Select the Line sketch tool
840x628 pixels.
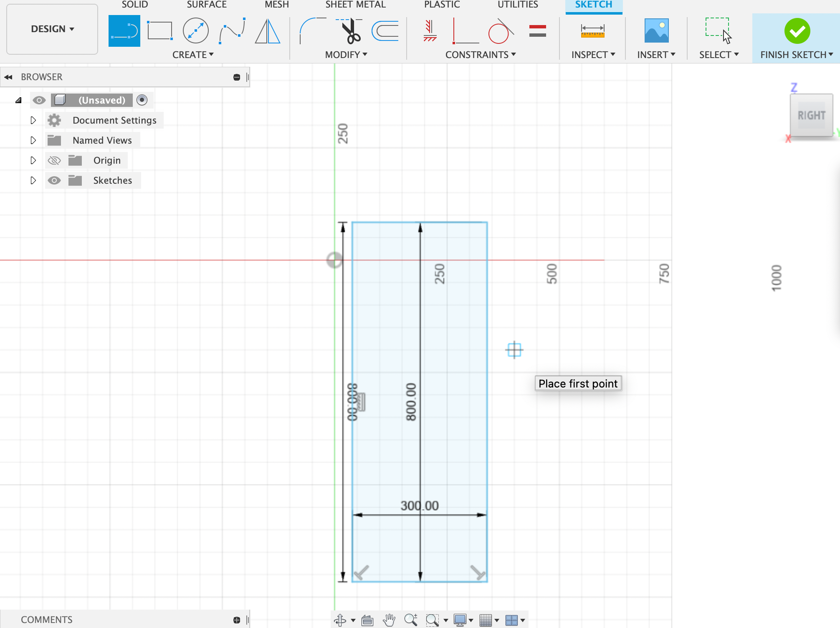click(x=124, y=30)
